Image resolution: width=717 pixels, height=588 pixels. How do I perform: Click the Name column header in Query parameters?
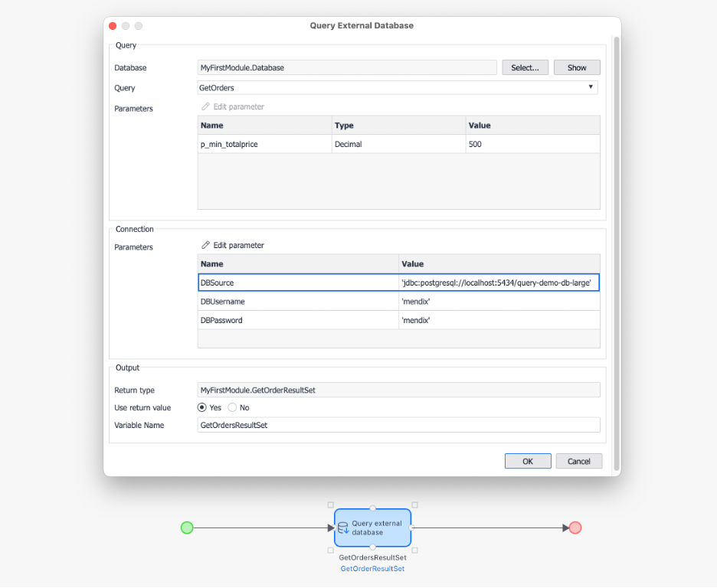265,126
